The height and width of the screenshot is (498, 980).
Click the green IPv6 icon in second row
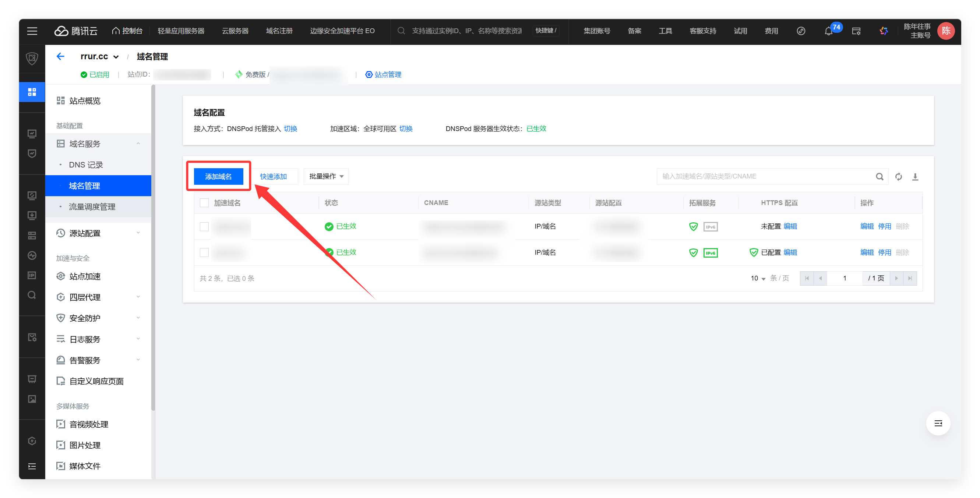(x=710, y=252)
